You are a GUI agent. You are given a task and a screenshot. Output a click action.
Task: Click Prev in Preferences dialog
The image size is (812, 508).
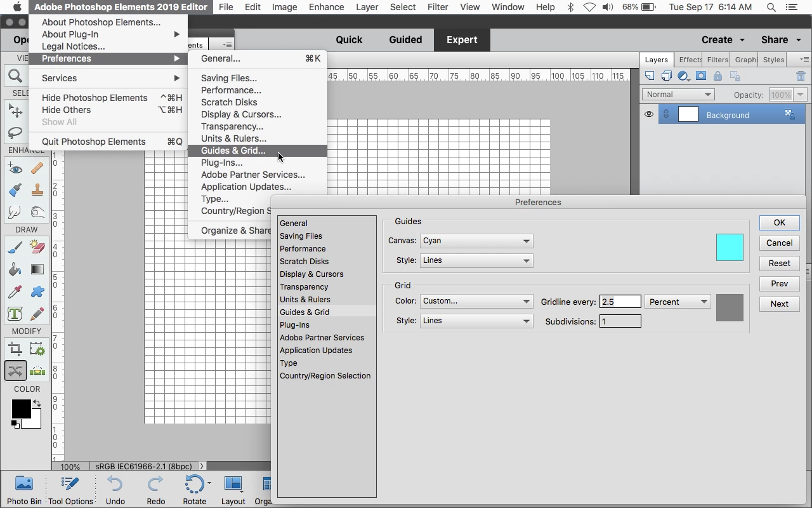click(780, 283)
